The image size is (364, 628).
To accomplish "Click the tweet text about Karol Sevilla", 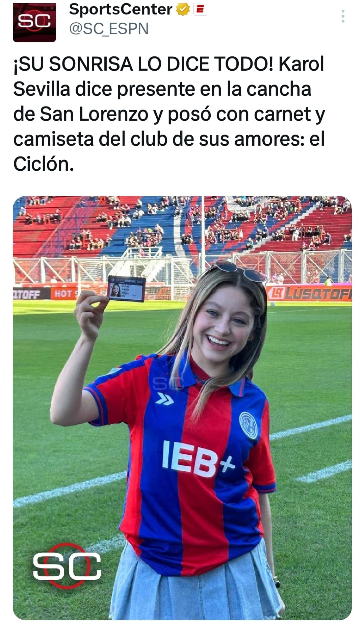I will (169, 114).
